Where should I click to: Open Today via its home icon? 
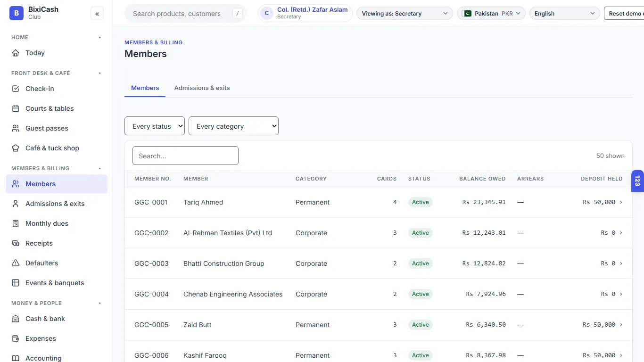[16, 53]
